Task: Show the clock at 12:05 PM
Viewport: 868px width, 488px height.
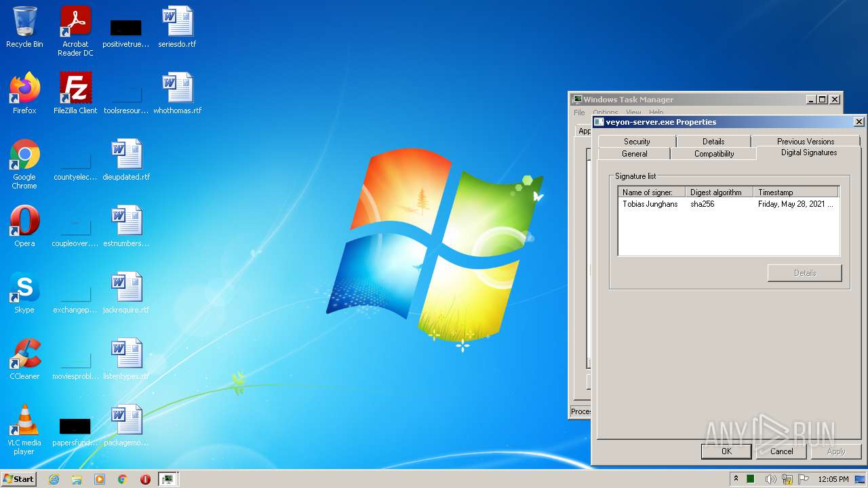Action: click(833, 479)
